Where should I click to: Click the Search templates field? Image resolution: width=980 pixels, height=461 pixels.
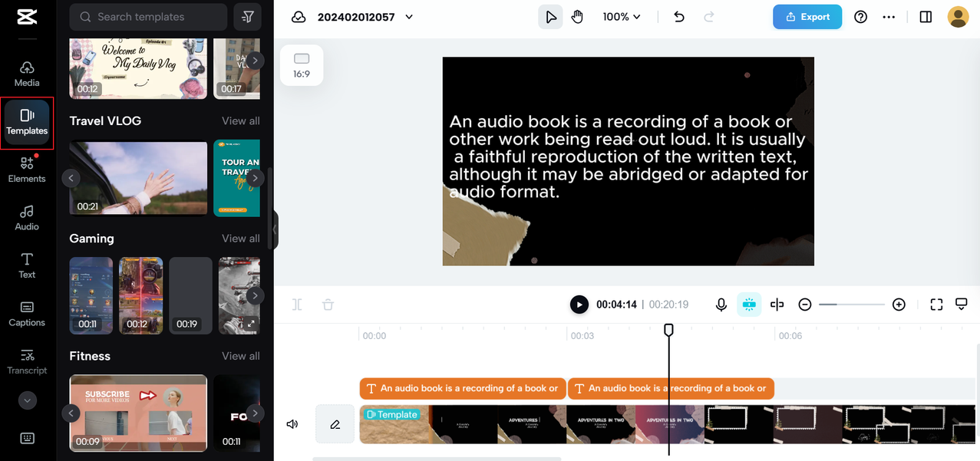click(148, 17)
